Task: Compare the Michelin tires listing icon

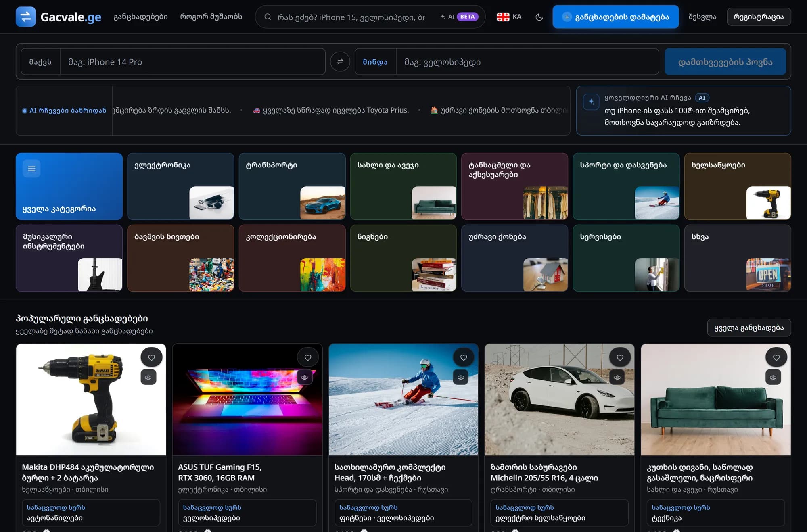Action: tap(617, 377)
